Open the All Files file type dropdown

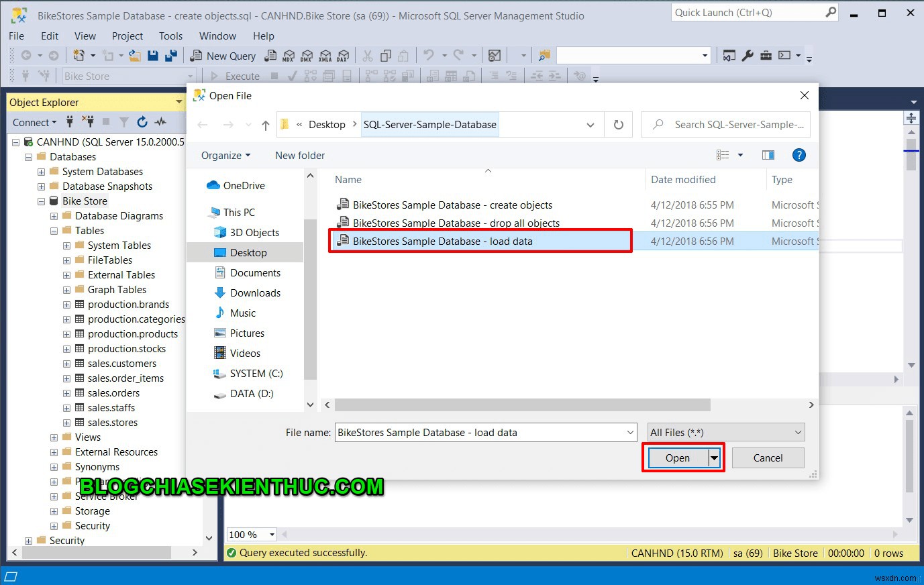798,432
